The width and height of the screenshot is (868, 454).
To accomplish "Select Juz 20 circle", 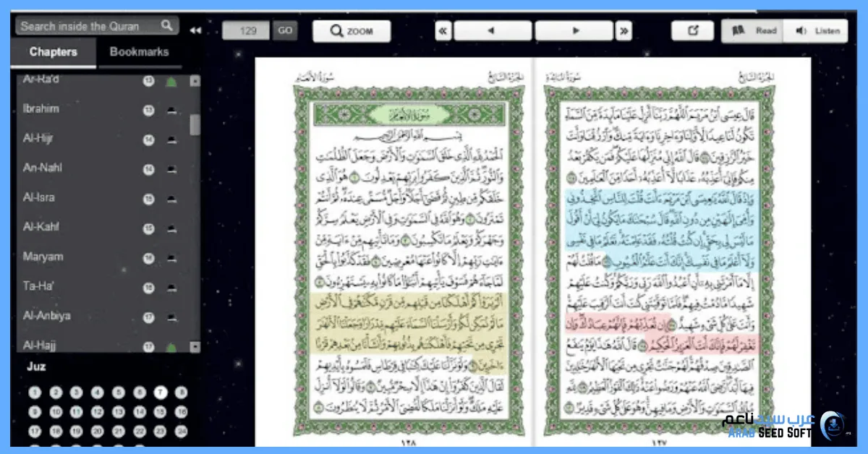I will 98,432.
